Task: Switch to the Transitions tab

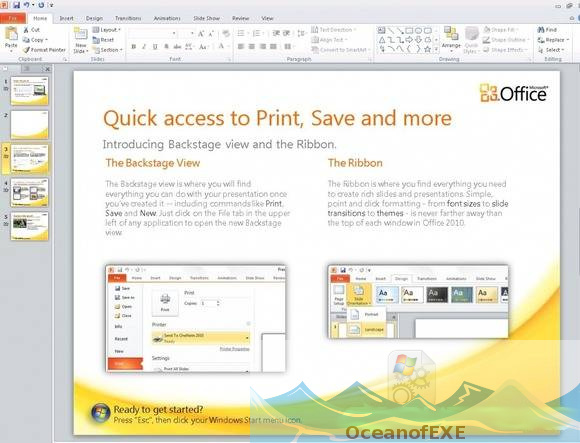Action: click(x=128, y=18)
